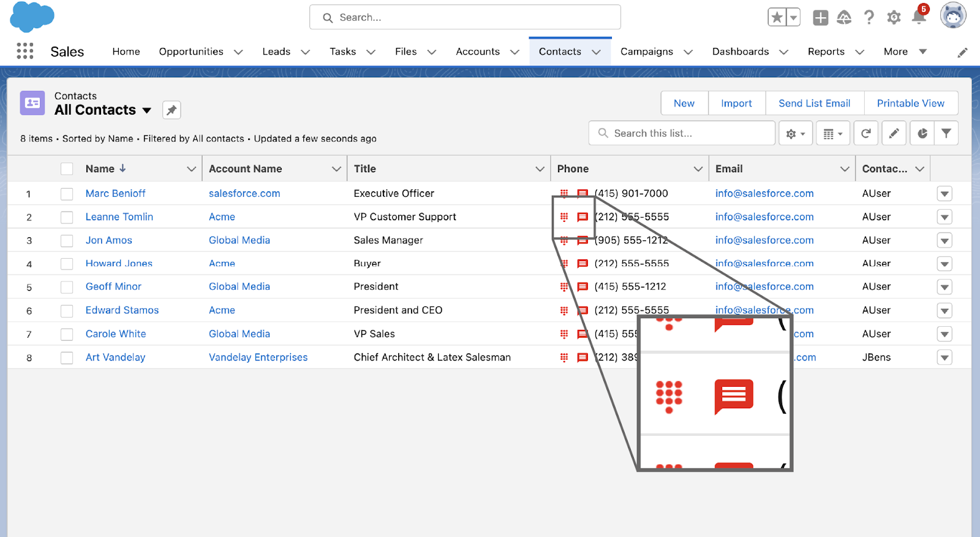This screenshot has height=537, width=980.
Task: Open the Vandelay Enterprises account link
Action: click(x=258, y=357)
